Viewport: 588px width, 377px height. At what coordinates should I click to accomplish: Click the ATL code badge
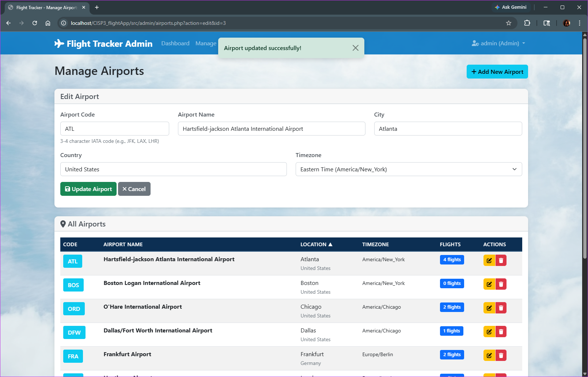[73, 261]
